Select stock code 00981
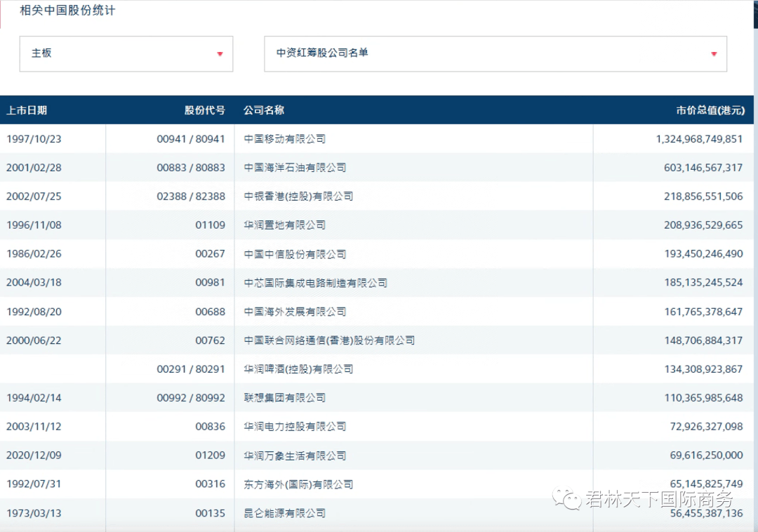The image size is (758, 532). (x=211, y=283)
